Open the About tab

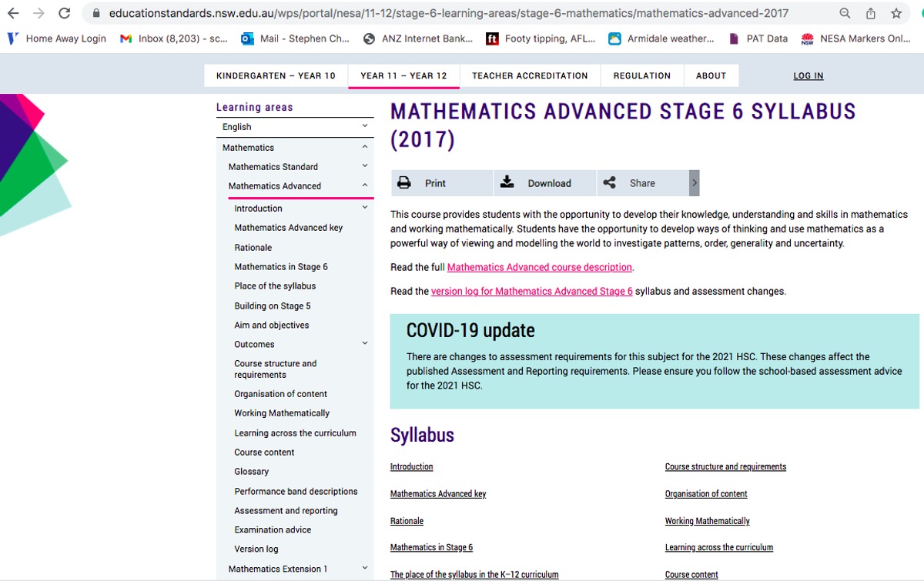click(711, 75)
